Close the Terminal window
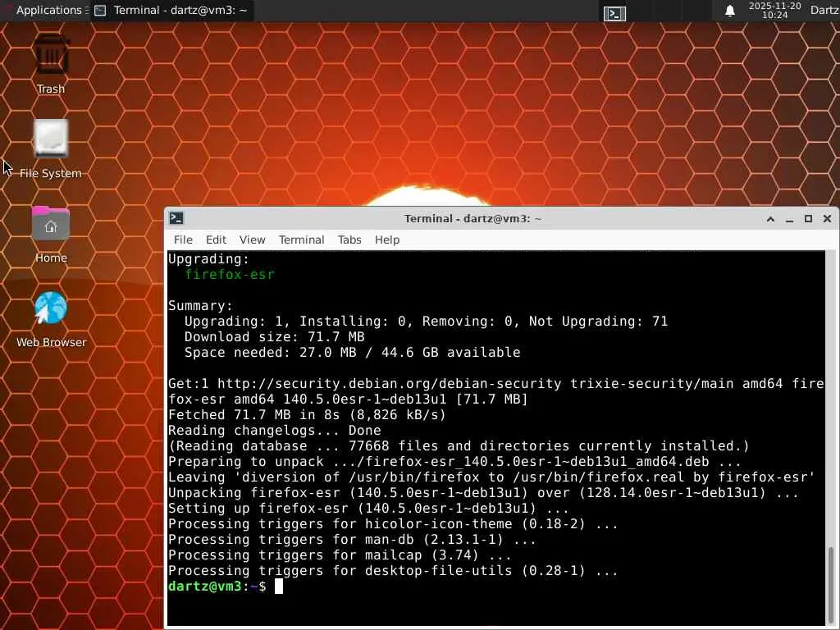This screenshot has width=840, height=630. 827,218
